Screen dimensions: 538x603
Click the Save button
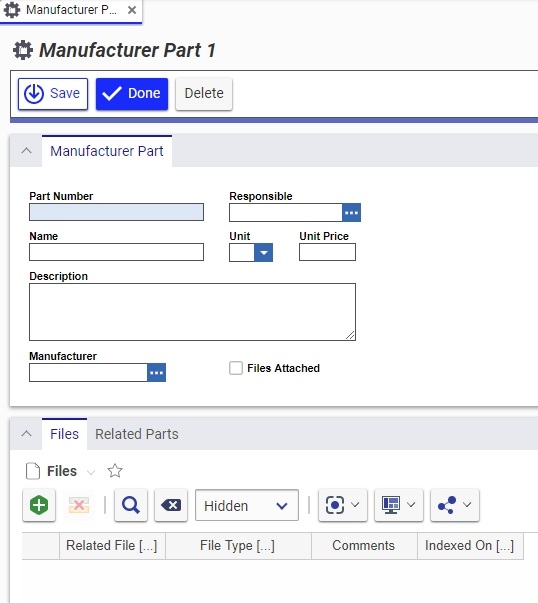tap(53, 94)
